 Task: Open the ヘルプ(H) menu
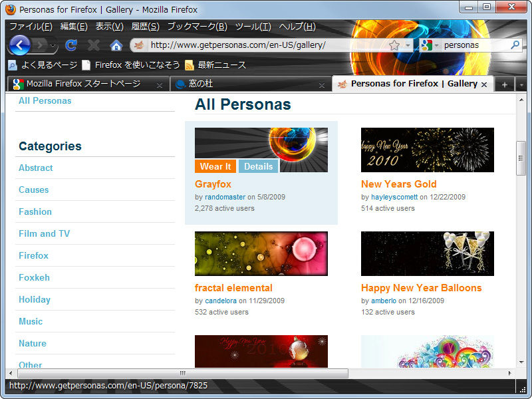tap(297, 27)
